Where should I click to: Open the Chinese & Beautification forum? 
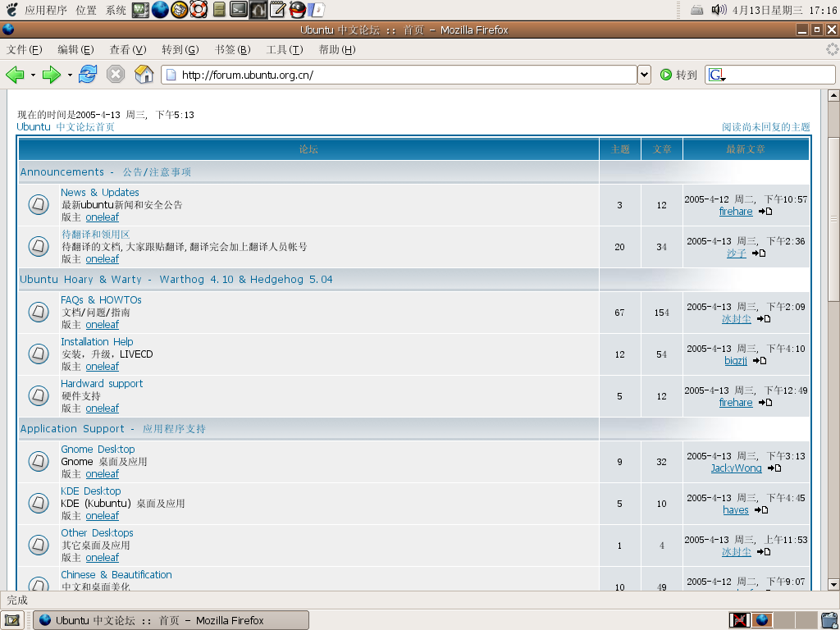[116, 574]
